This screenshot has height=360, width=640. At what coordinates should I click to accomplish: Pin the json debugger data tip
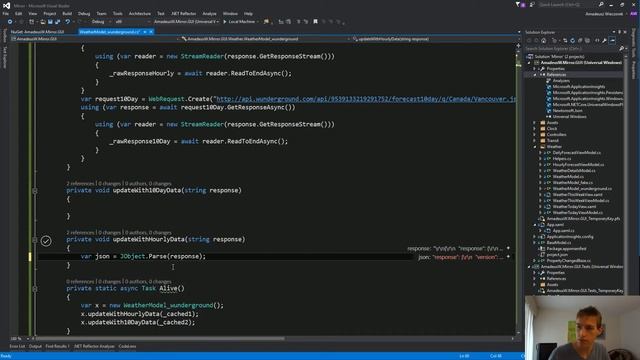point(508,257)
